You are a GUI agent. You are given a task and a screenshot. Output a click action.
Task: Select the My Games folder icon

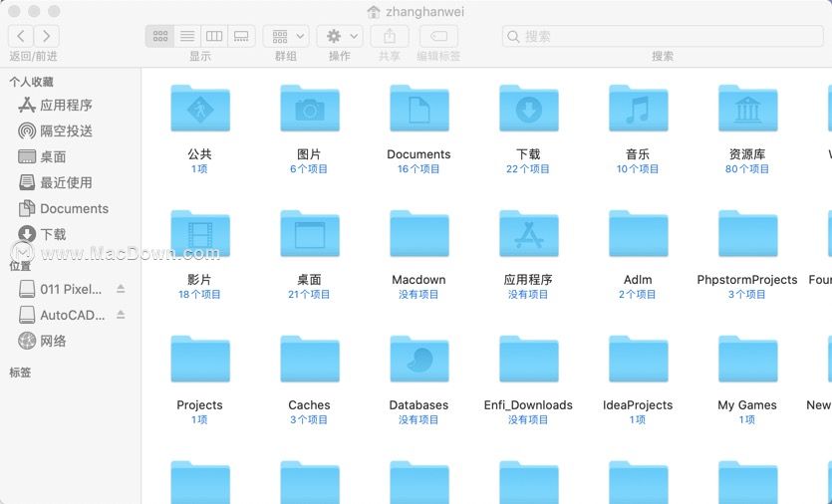[748, 360]
